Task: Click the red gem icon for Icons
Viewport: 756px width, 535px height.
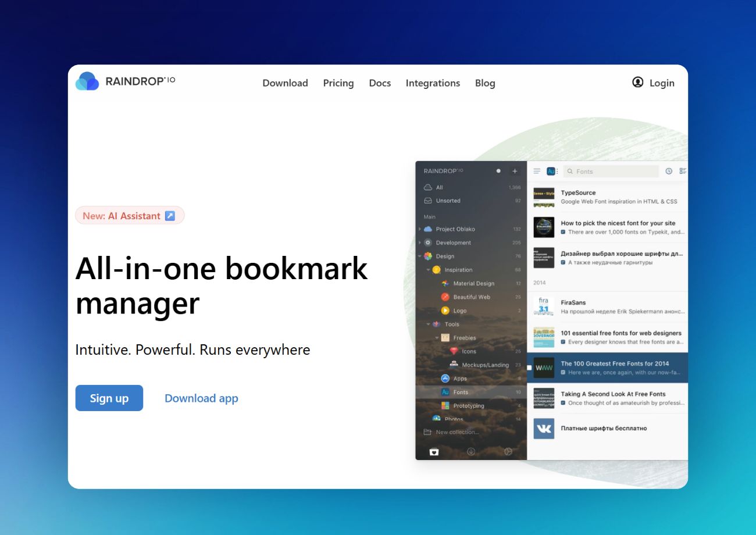Action: click(454, 351)
